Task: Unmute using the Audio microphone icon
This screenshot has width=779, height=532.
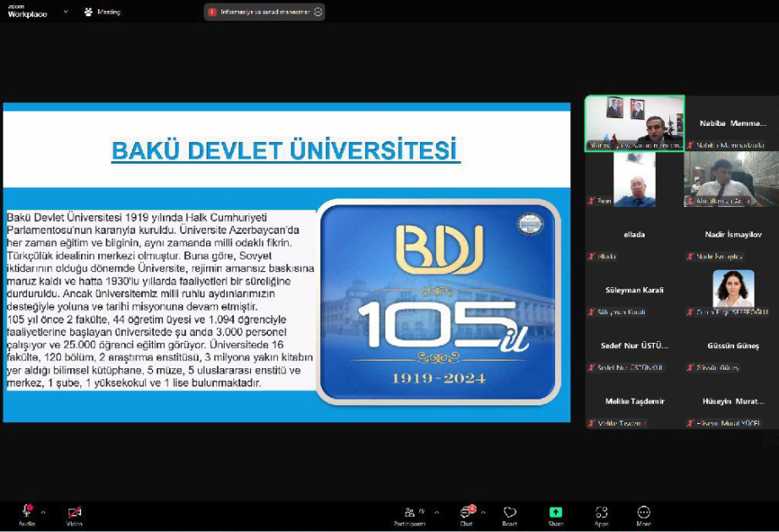Action: click(27, 512)
